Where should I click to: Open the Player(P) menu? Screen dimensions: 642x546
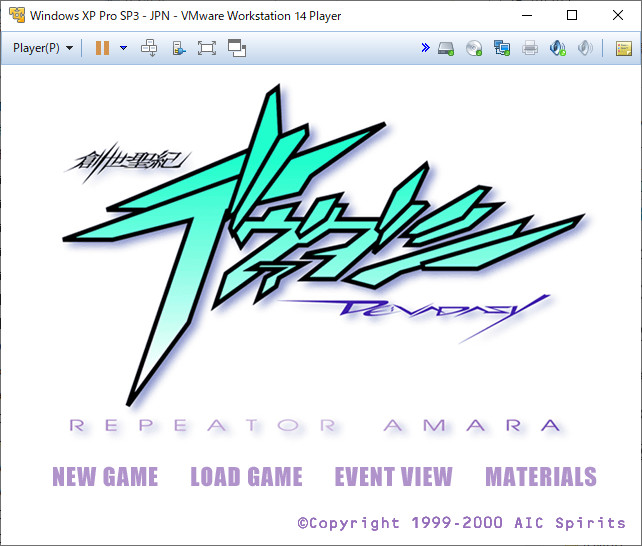43,48
